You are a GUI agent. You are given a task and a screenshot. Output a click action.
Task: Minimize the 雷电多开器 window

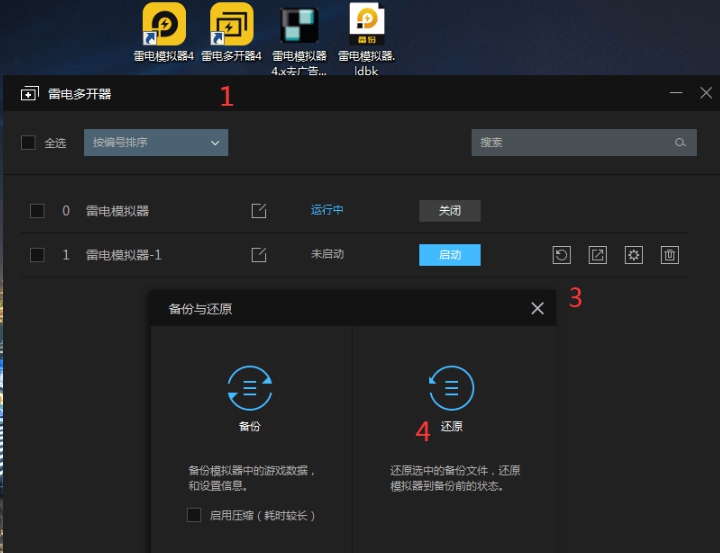676,93
